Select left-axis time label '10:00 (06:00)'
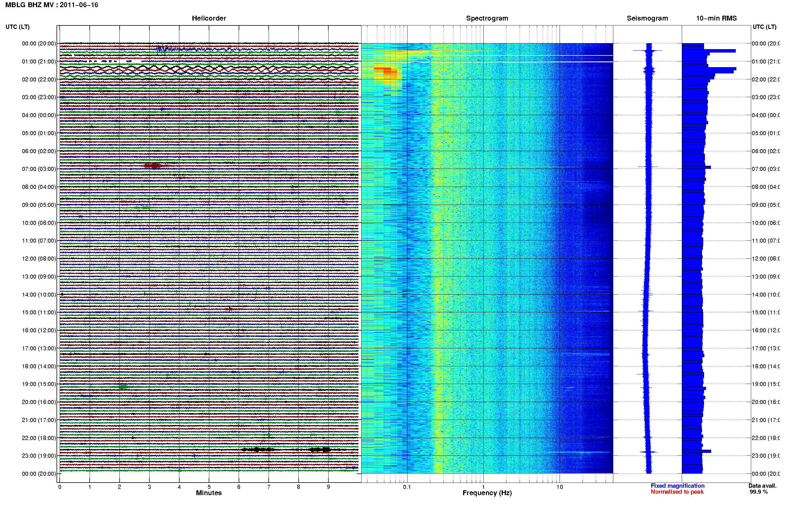The image size is (812, 508). pyautogui.click(x=39, y=223)
